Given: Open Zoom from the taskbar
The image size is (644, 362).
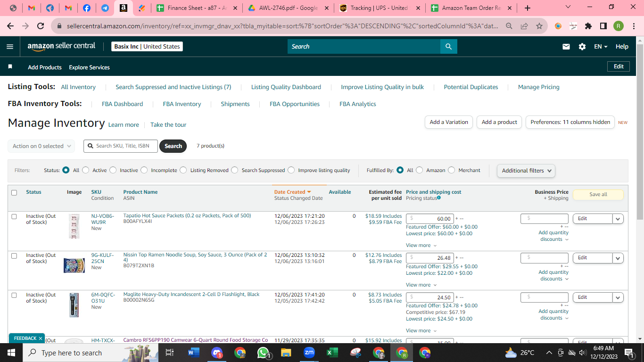Looking at the screenshot, I should (x=309, y=353).
